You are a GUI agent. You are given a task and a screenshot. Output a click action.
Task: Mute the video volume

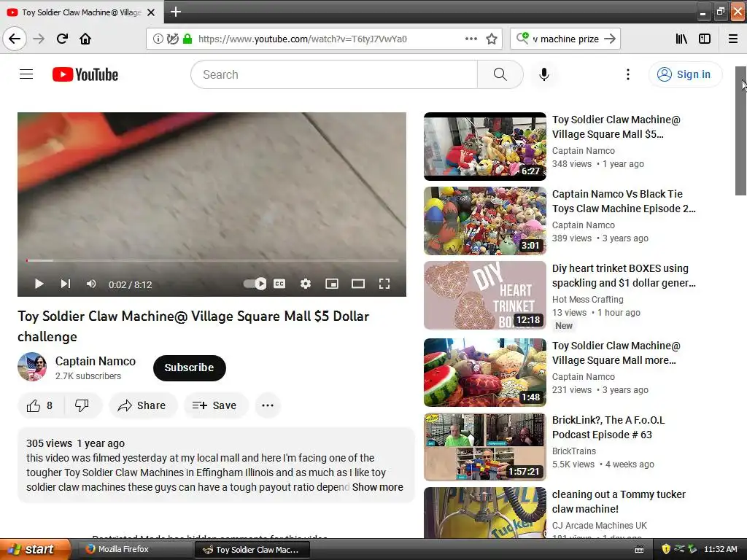coord(91,284)
